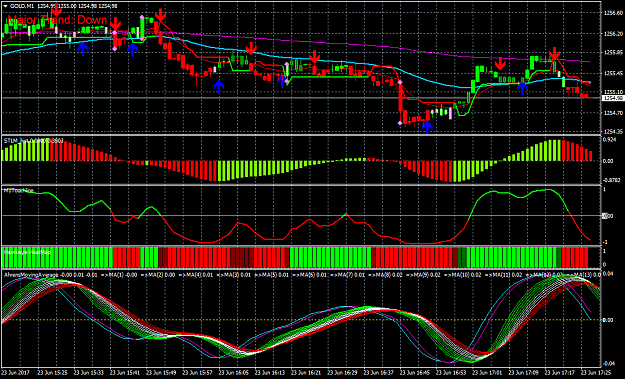The height and width of the screenshot is (379, 625).
Task: Click the 23 Jun 15:25 time label
Action: click(x=54, y=373)
